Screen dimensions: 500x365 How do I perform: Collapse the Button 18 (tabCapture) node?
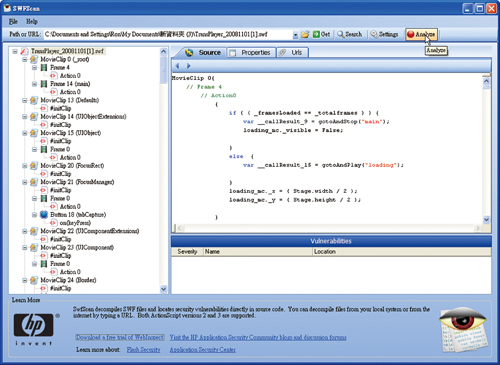coord(34,215)
